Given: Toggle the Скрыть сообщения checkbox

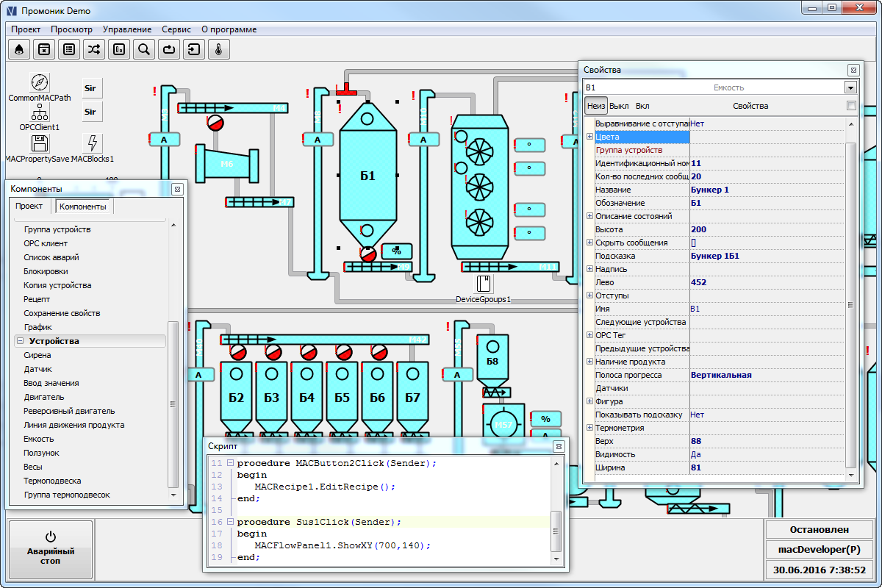Looking at the screenshot, I should click(693, 243).
